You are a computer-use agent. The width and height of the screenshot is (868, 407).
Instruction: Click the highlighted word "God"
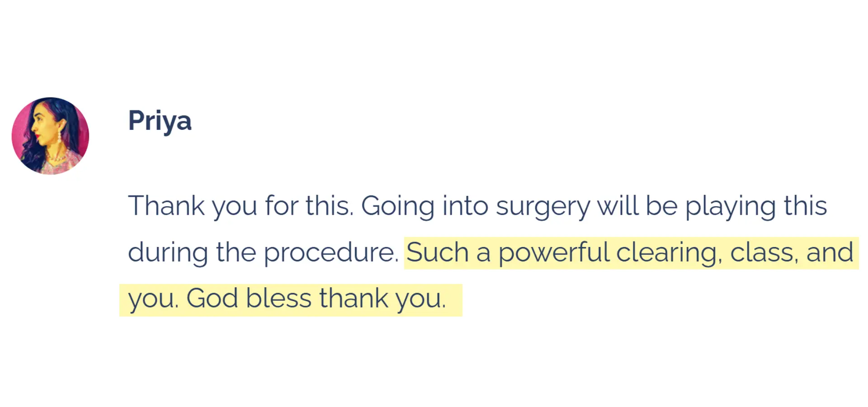212,298
